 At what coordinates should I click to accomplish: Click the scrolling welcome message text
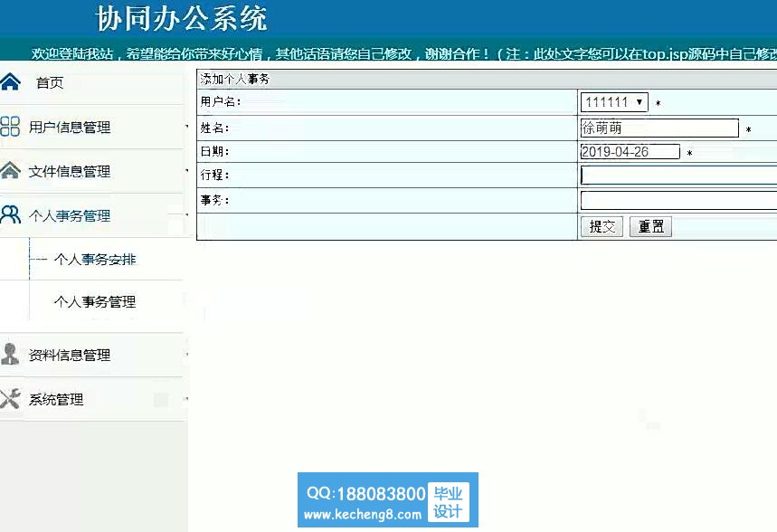pyautogui.click(x=403, y=53)
